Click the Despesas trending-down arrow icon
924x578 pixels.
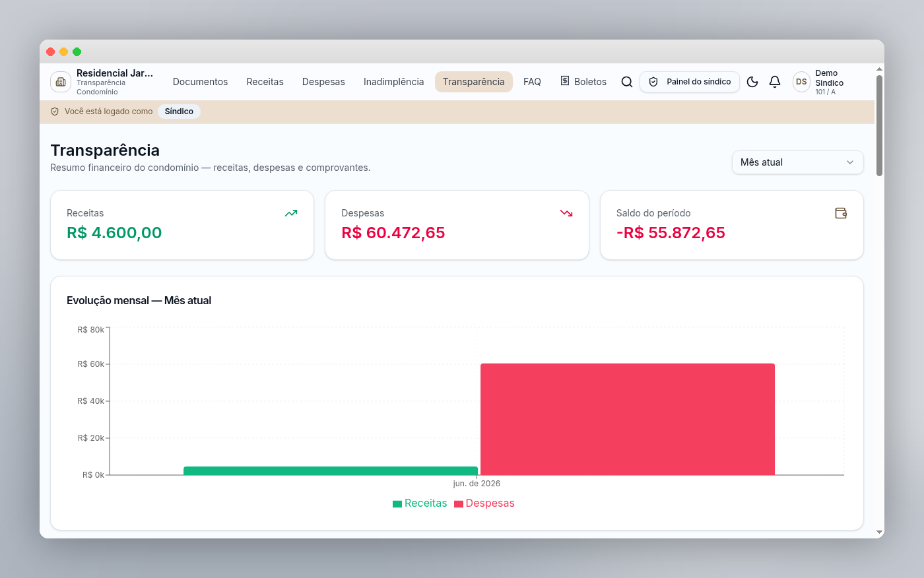pos(566,213)
